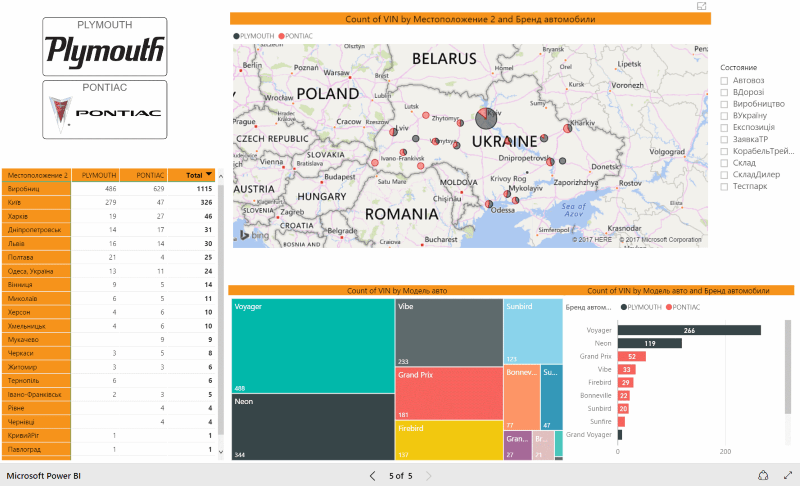Select the КорабельТрей... checkbox
The image size is (800, 486).
coord(724,151)
